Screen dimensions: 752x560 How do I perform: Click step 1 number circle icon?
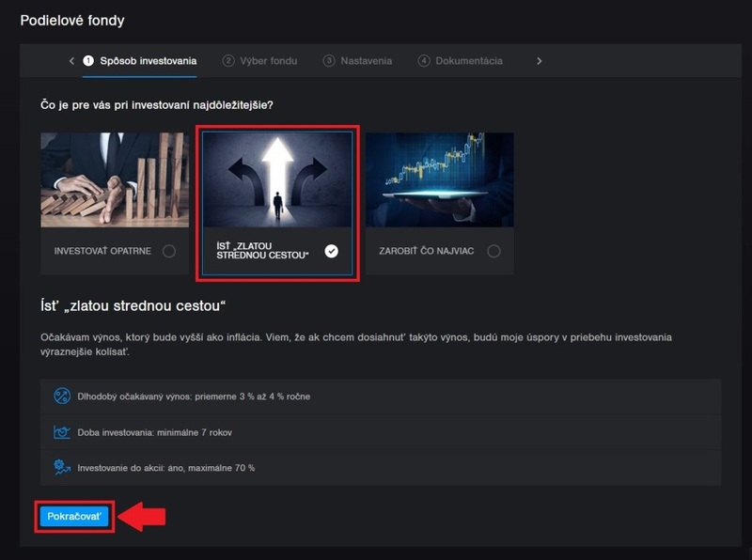[88, 61]
